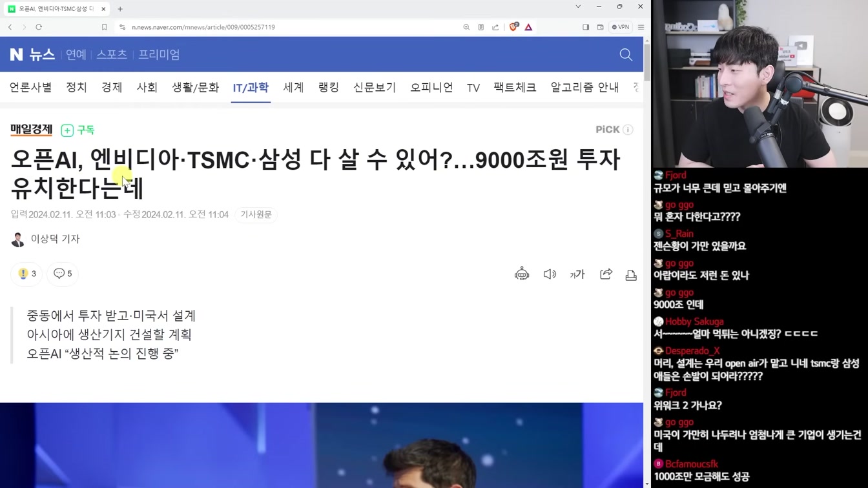868x488 pixels.
Task: Bookmark this page
Action: click(104, 27)
